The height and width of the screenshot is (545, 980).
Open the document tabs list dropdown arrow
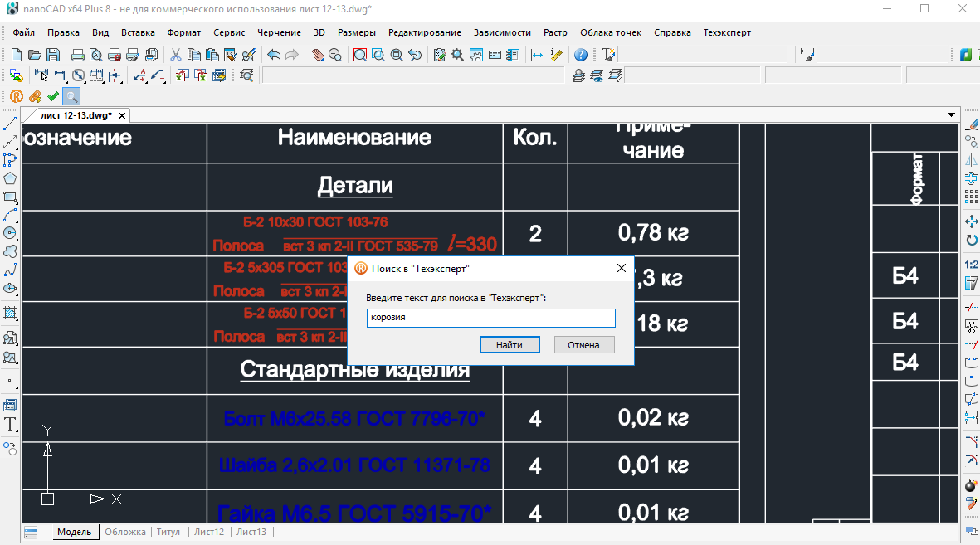(x=952, y=114)
